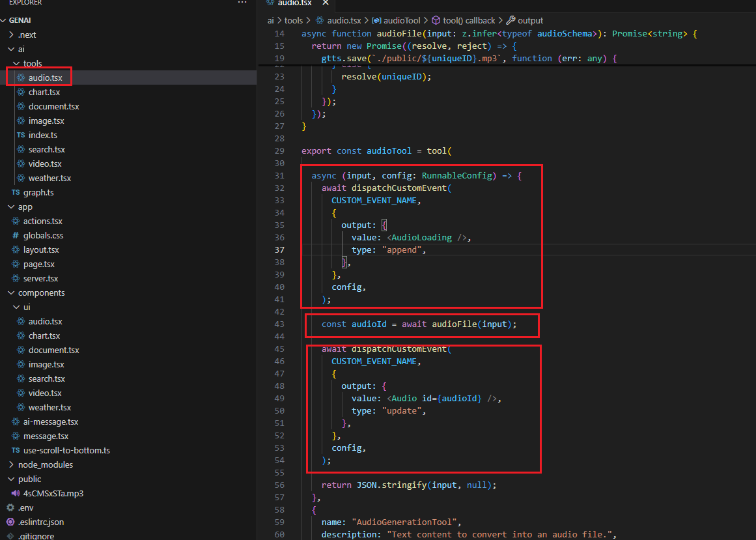Click TS icon next to graph.ts
The image size is (756, 540).
coord(16,192)
